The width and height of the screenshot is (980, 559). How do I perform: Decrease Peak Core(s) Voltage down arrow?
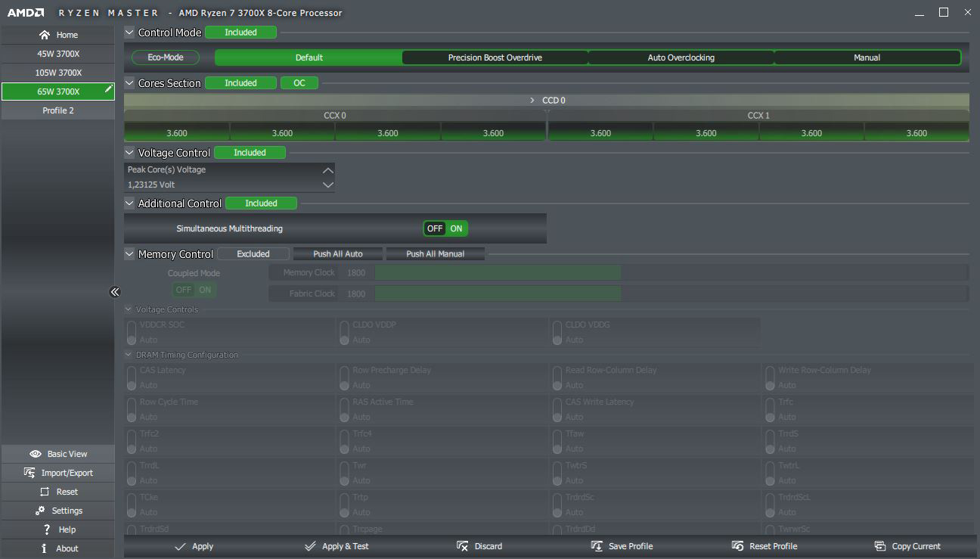327,185
